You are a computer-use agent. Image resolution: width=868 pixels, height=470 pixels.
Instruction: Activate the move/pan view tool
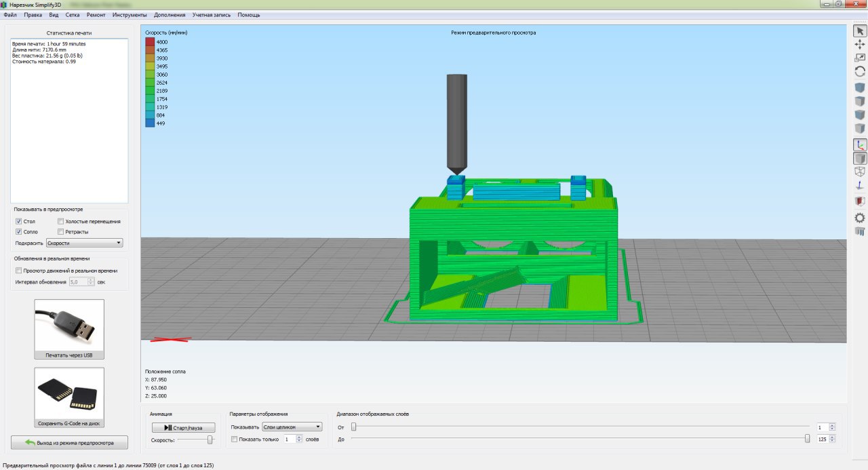[x=859, y=44]
